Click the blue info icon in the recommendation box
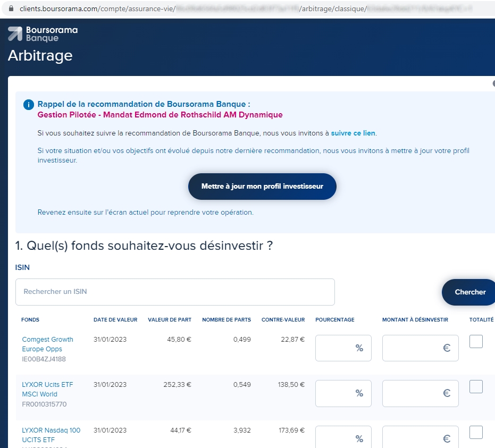This screenshot has height=448, width=495. (x=29, y=105)
